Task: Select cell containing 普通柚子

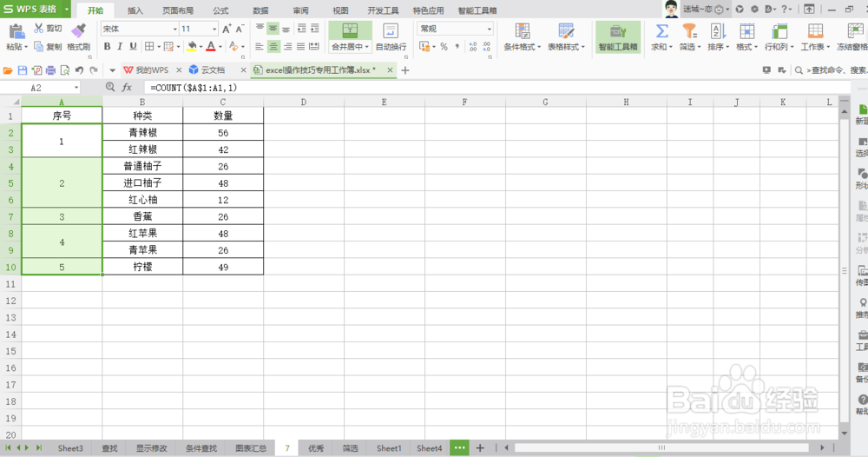Action: [x=142, y=166]
